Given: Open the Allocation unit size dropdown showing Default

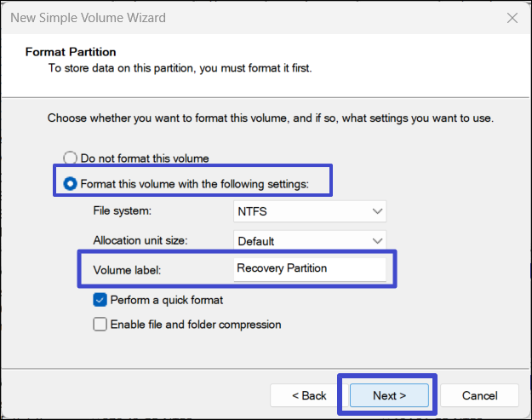Looking at the screenshot, I should 309,241.
